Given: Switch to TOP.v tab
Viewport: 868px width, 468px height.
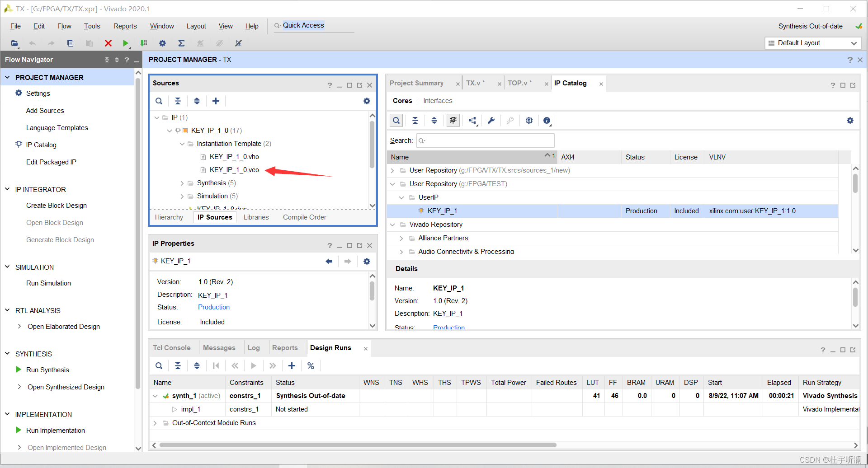Looking at the screenshot, I should click(520, 83).
